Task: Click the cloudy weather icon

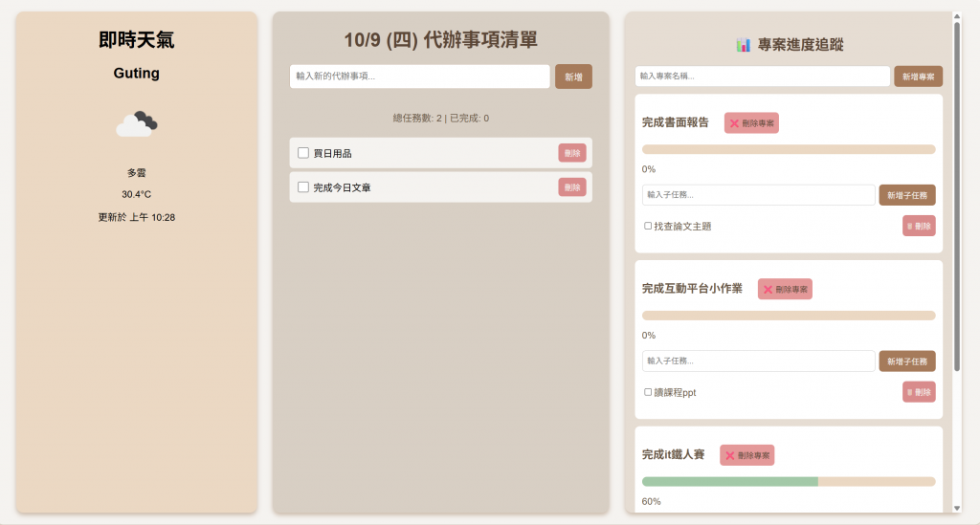Action: (137, 123)
